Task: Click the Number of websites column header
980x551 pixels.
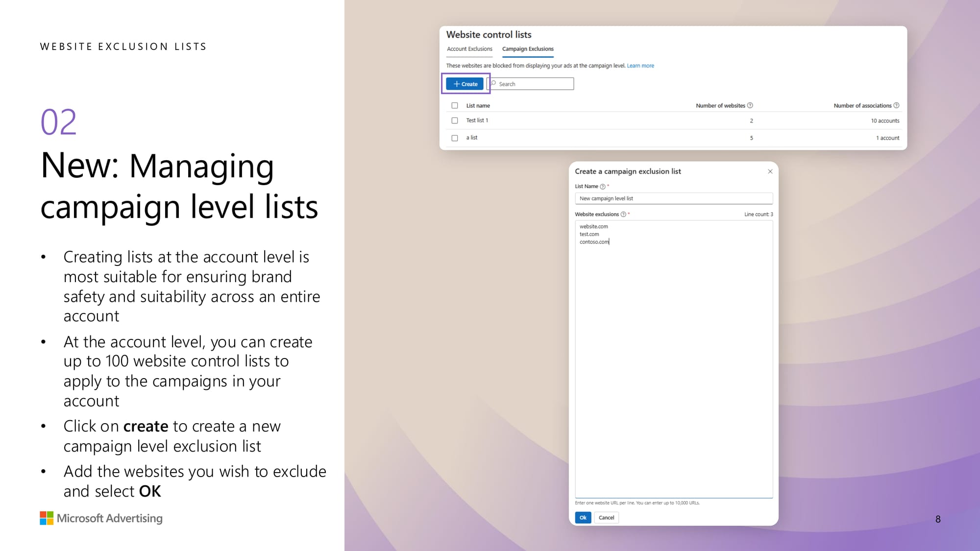Action: point(720,105)
